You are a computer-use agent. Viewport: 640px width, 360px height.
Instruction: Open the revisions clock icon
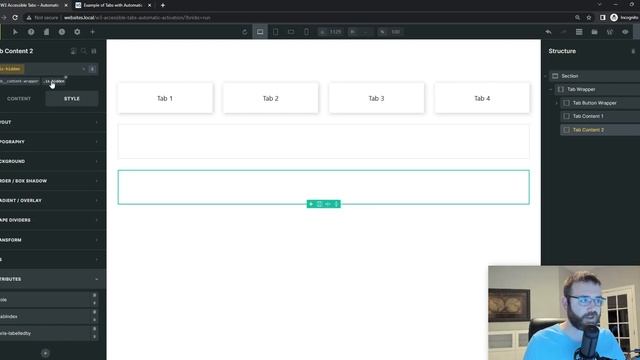62,32
